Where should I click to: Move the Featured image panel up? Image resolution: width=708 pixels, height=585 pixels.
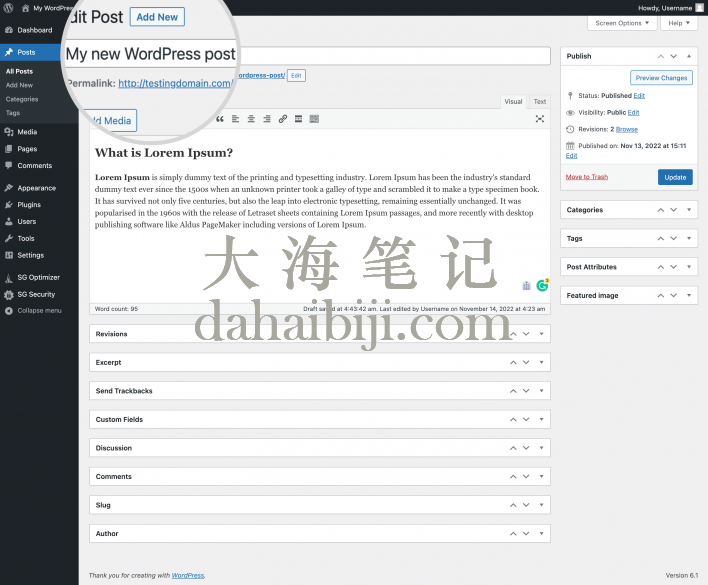pyautogui.click(x=661, y=295)
